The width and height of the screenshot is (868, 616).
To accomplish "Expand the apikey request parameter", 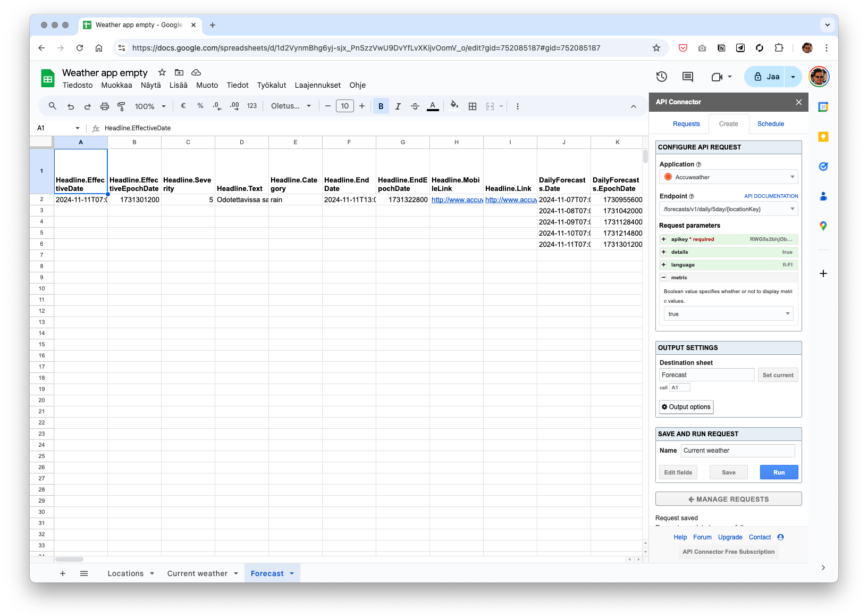I will point(664,239).
